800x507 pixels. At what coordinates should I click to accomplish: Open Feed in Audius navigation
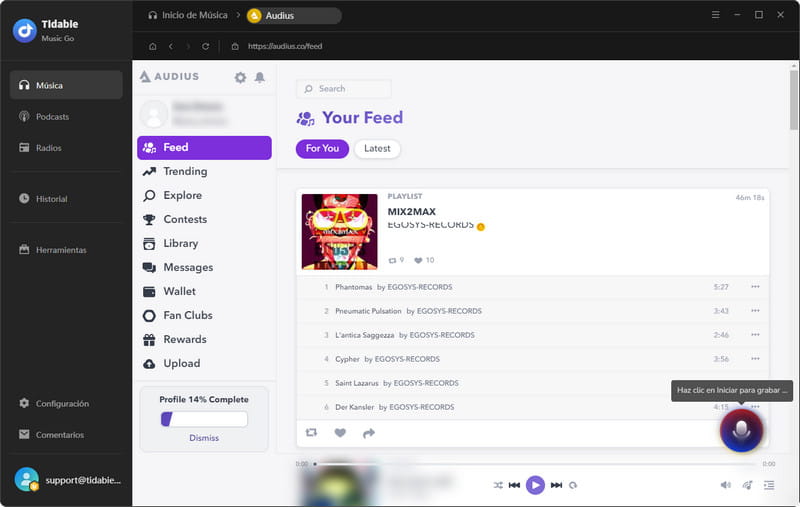coord(204,147)
